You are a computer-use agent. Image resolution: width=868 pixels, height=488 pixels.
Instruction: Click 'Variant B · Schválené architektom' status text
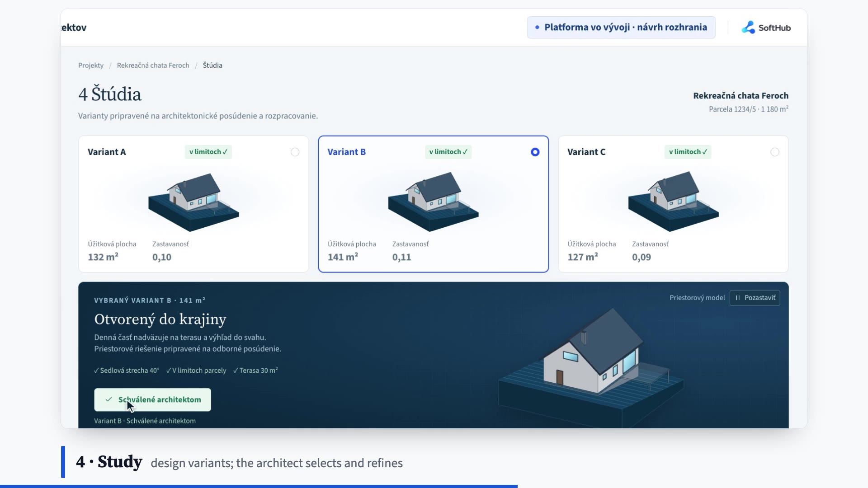pos(145,421)
